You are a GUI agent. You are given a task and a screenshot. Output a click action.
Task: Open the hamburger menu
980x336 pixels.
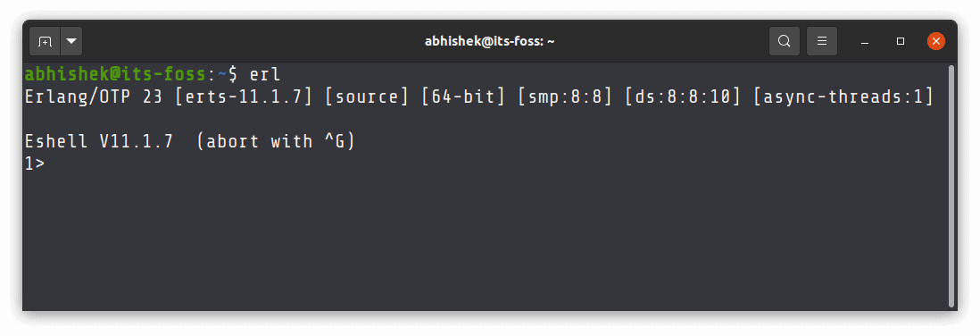pos(822,41)
